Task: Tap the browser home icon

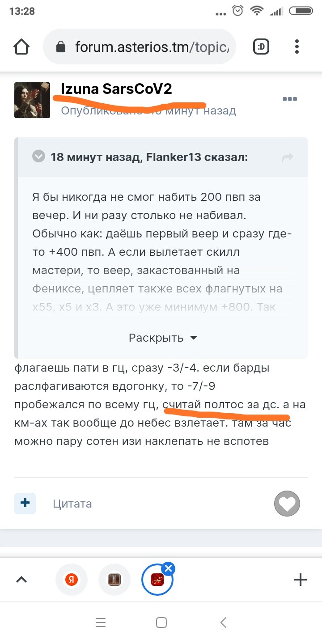Action: (x=21, y=47)
